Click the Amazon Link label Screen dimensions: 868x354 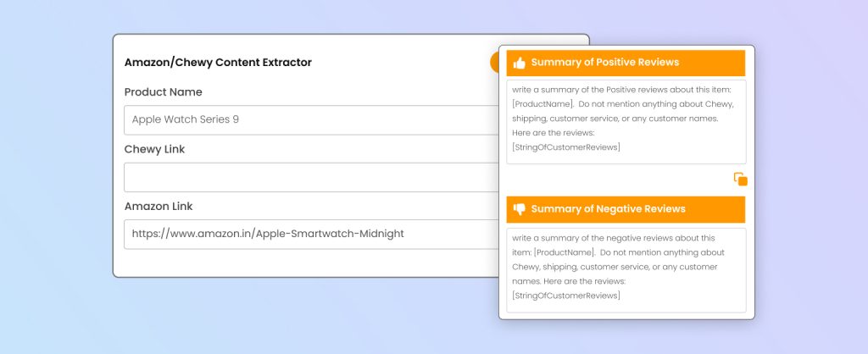pos(159,207)
